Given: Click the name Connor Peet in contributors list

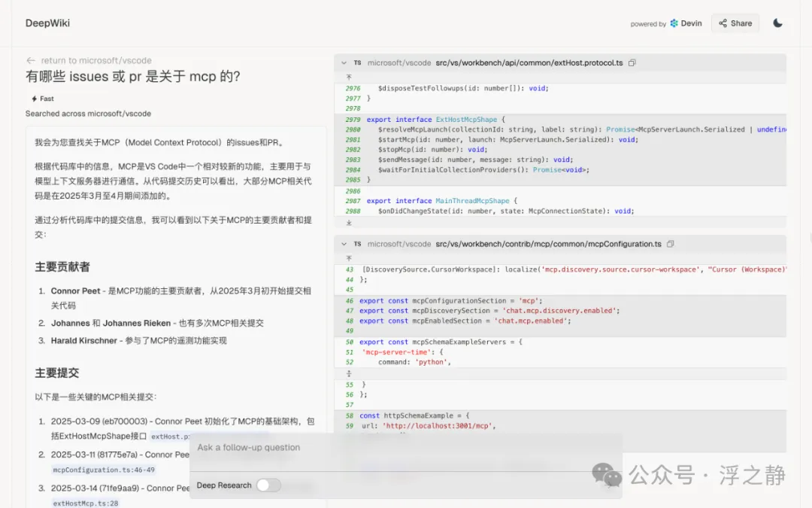Looking at the screenshot, I should [76, 291].
